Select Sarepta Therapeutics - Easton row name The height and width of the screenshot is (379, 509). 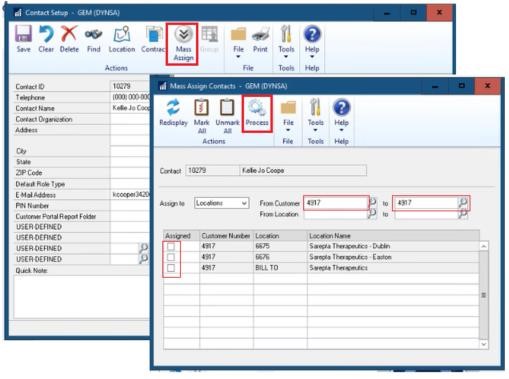click(350, 257)
